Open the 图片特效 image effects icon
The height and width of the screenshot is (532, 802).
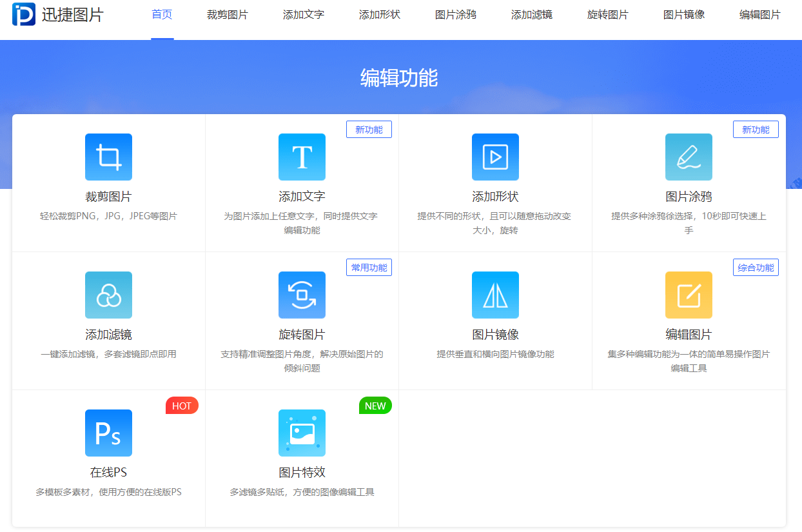(302, 433)
